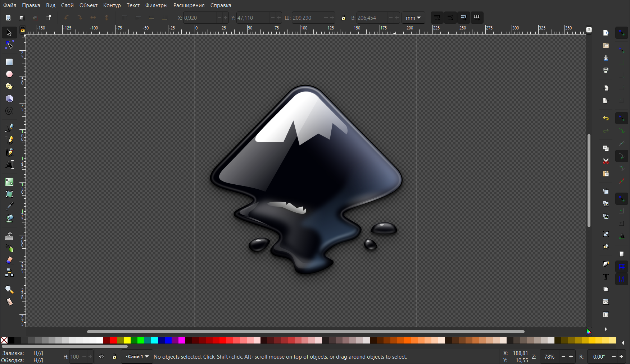Click the Print document icon
630x364 pixels.
pyautogui.click(x=606, y=70)
